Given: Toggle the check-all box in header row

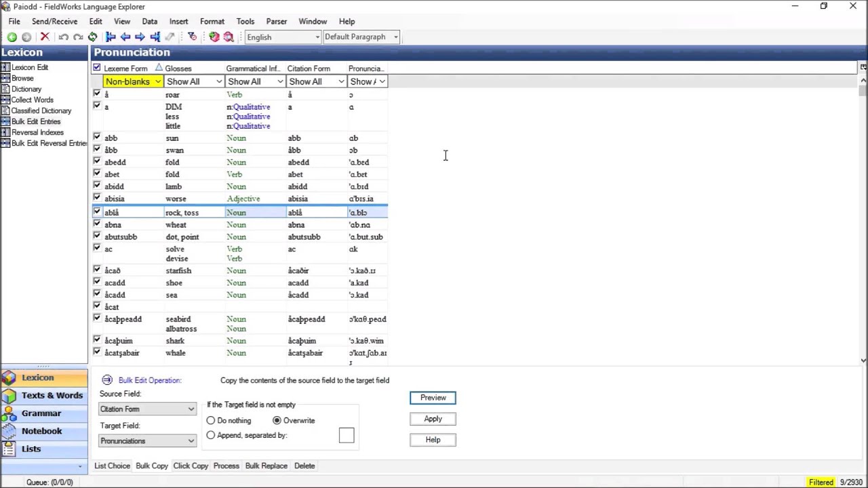Looking at the screenshot, I should coord(97,68).
